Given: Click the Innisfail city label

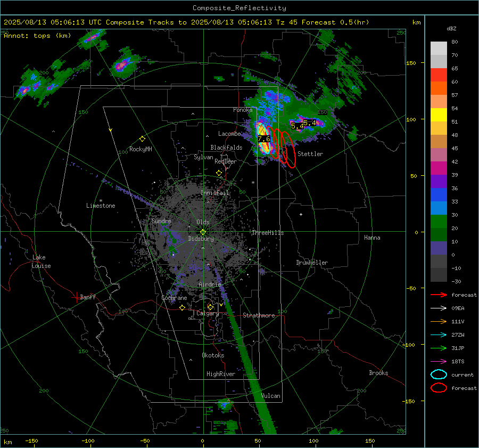Looking at the screenshot, I should pos(215,193).
